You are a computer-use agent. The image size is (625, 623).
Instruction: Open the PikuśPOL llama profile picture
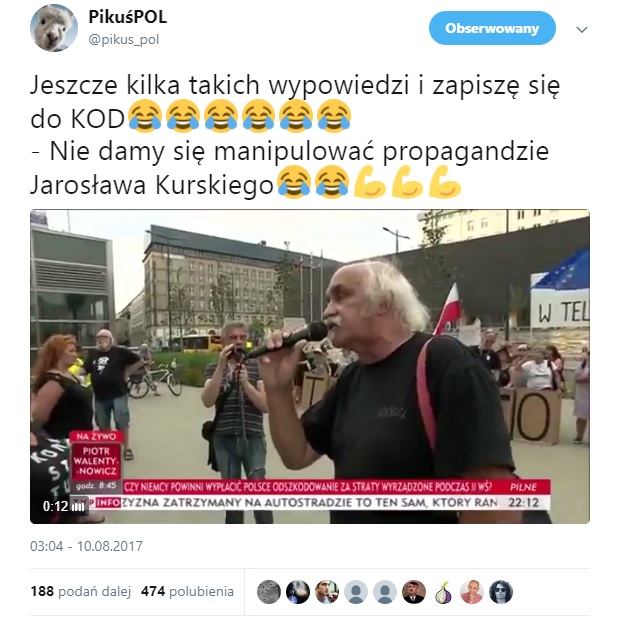[x=54, y=28]
